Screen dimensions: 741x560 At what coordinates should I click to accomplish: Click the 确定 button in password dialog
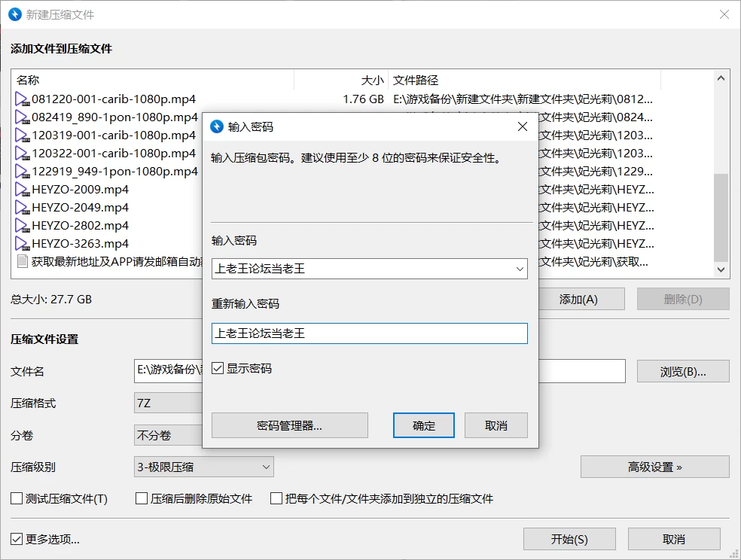click(424, 425)
